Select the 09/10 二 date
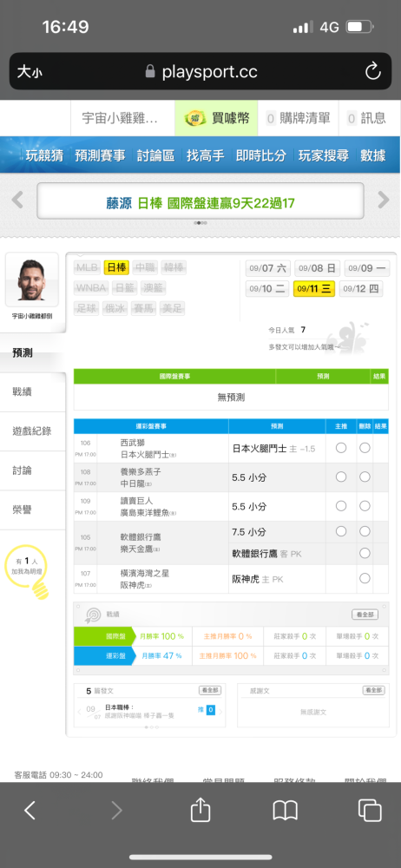The image size is (401, 868). (x=267, y=288)
